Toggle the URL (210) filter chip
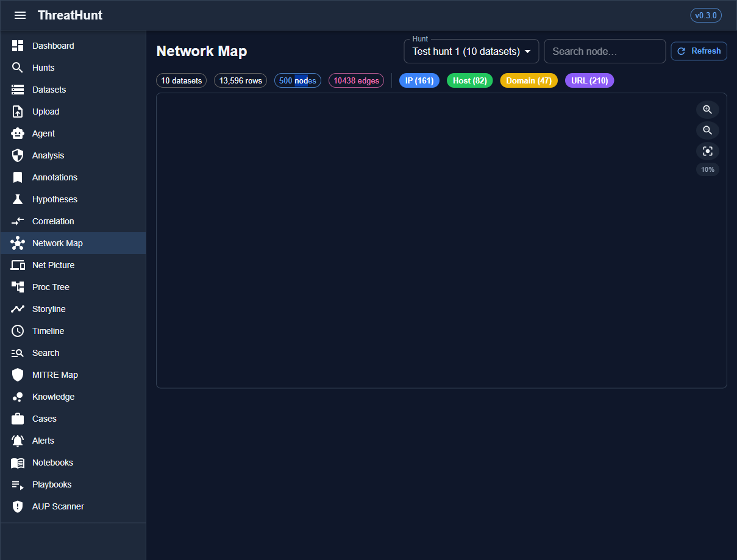 589,80
